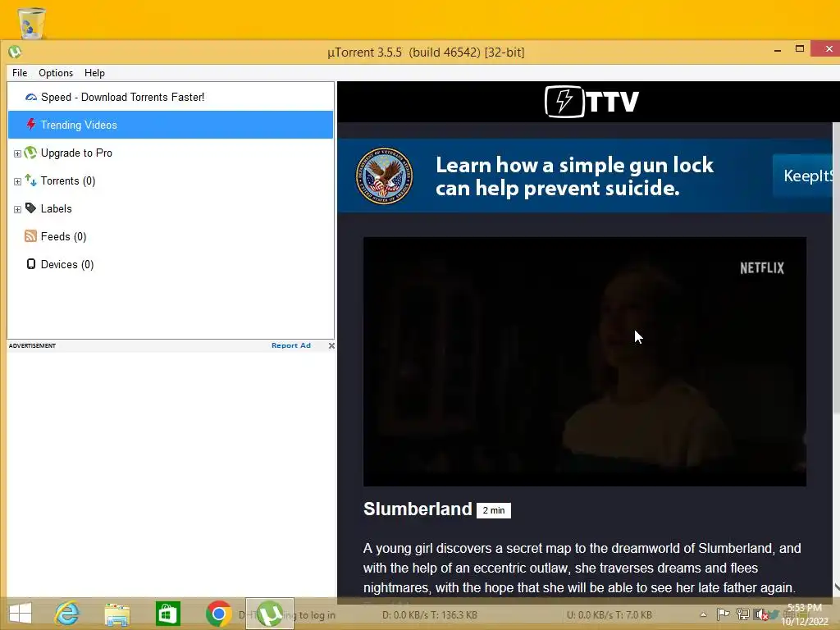840x630 pixels.
Task: Minimize the uTorrent window
Action: pos(778,50)
